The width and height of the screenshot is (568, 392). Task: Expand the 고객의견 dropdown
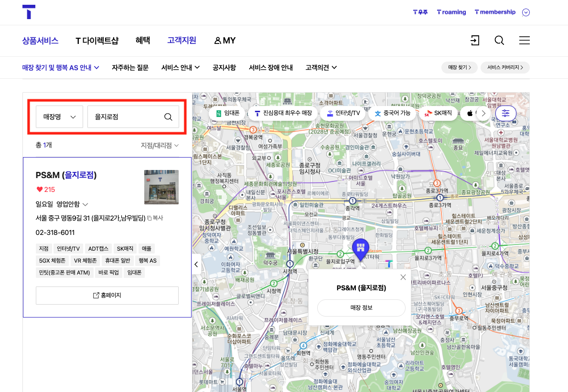(x=321, y=67)
